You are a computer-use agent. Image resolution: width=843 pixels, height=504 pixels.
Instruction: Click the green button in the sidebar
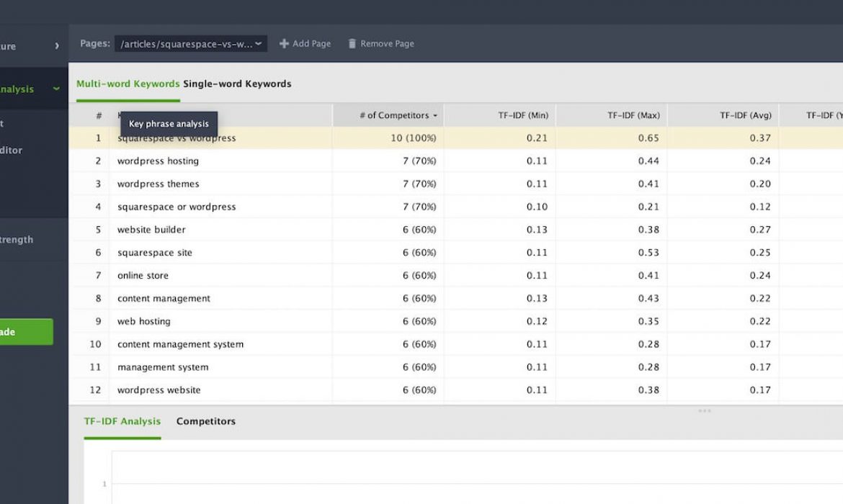pos(27,331)
